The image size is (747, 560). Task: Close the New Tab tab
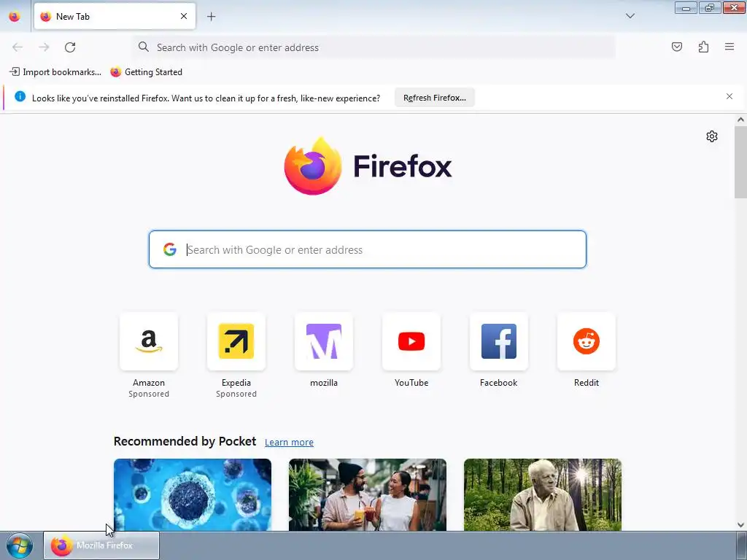[x=184, y=16]
